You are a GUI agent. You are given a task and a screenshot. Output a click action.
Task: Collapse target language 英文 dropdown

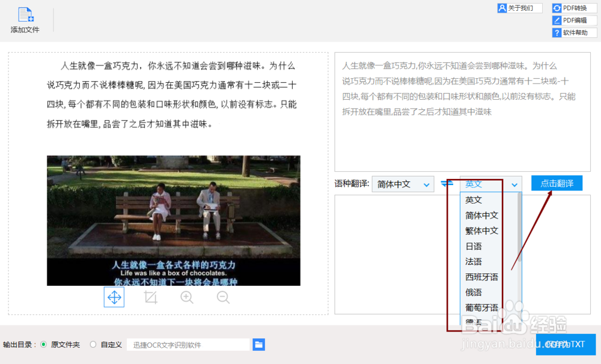[x=491, y=184]
